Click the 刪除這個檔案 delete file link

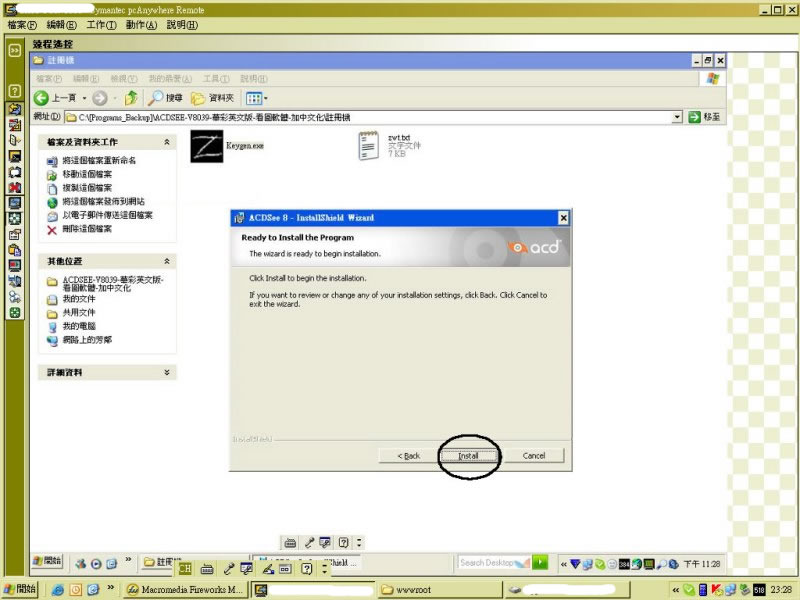click(86, 229)
